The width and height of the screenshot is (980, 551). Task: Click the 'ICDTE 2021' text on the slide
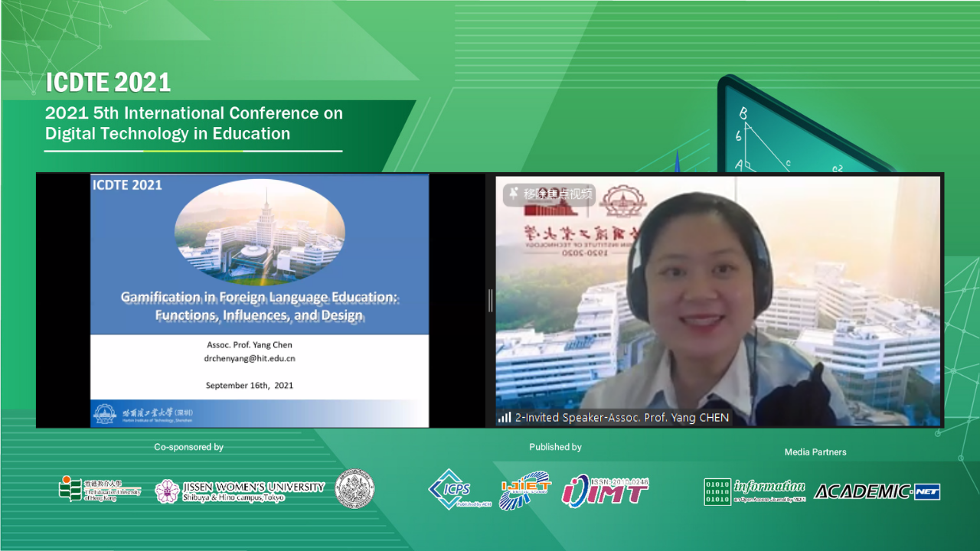(x=127, y=184)
